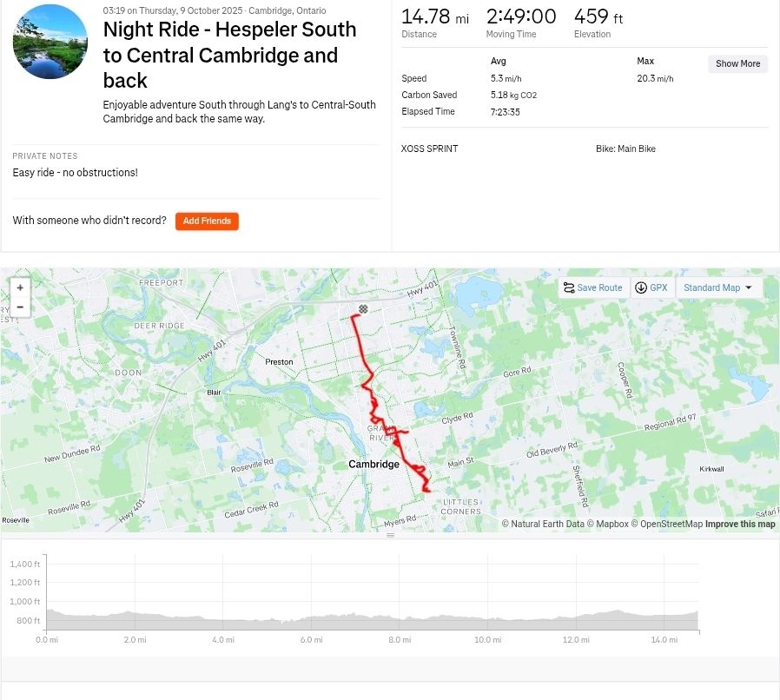The image size is (780, 700).
Task: Zoom out on the route map
Action: (x=20, y=307)
